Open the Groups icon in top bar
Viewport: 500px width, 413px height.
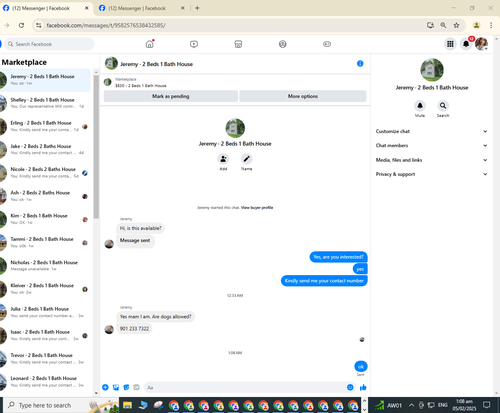tap(283, 44)
